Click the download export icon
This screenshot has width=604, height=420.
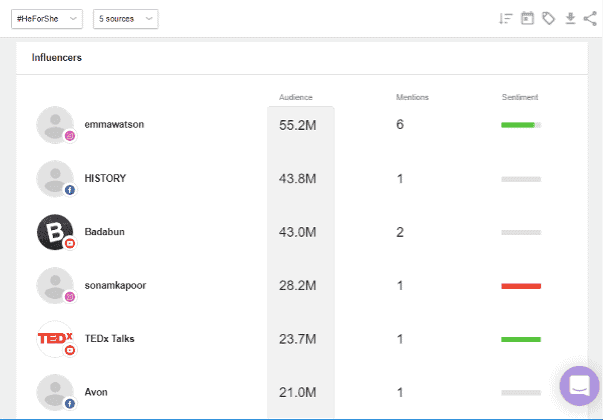point(570,18)
